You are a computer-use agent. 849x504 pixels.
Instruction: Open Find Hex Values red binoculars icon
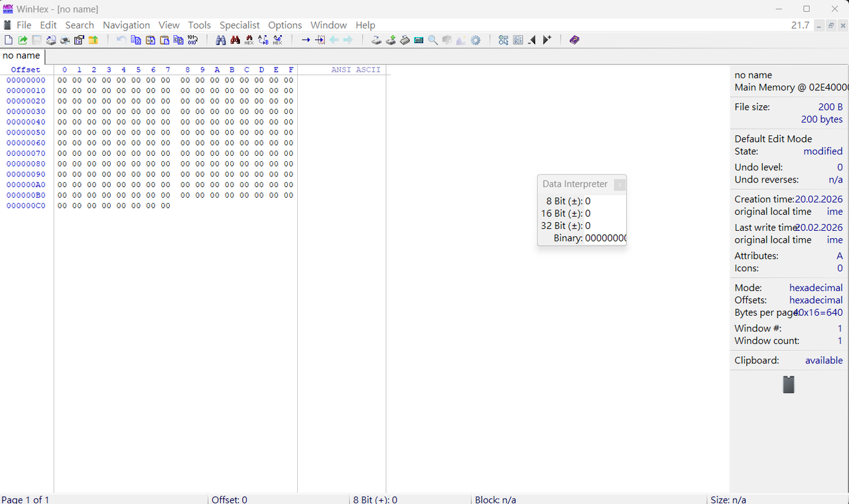point(235,40)
